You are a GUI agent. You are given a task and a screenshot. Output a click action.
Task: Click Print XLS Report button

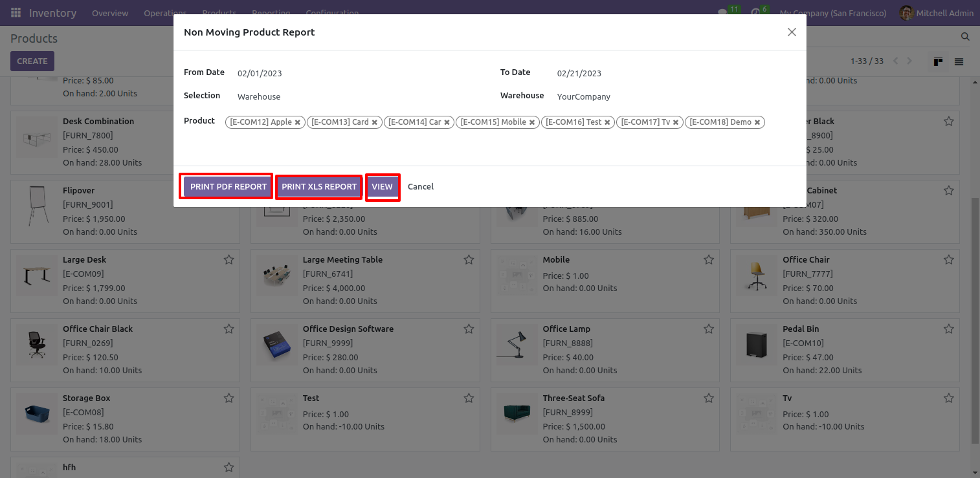tap(319, 186)
